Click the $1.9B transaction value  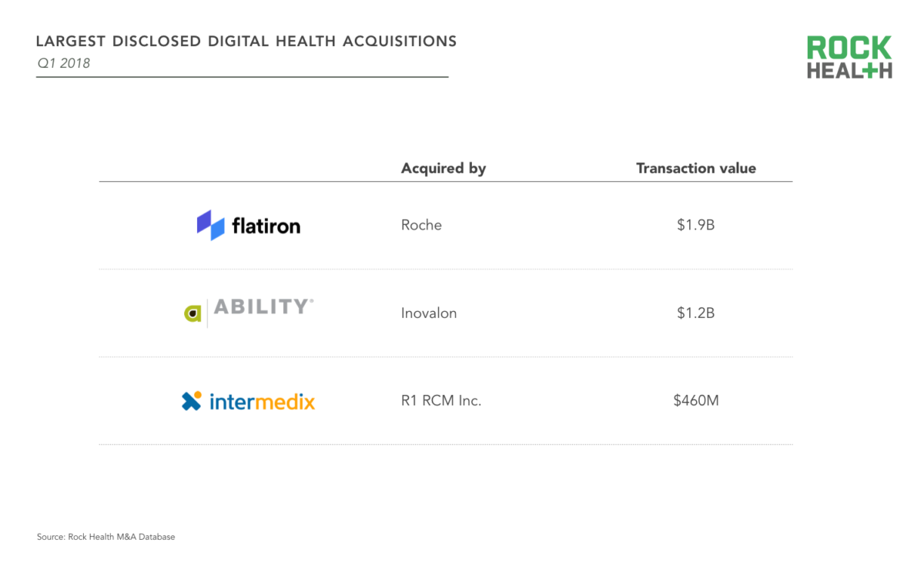tap(696, 226)
